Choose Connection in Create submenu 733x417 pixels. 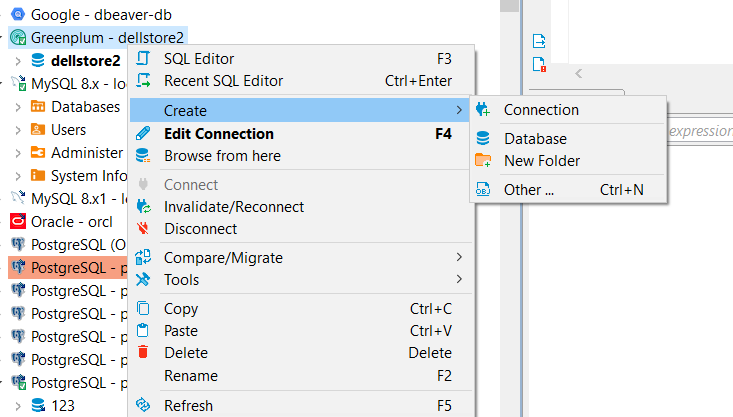pyautogui.click(x=568, y=110)
